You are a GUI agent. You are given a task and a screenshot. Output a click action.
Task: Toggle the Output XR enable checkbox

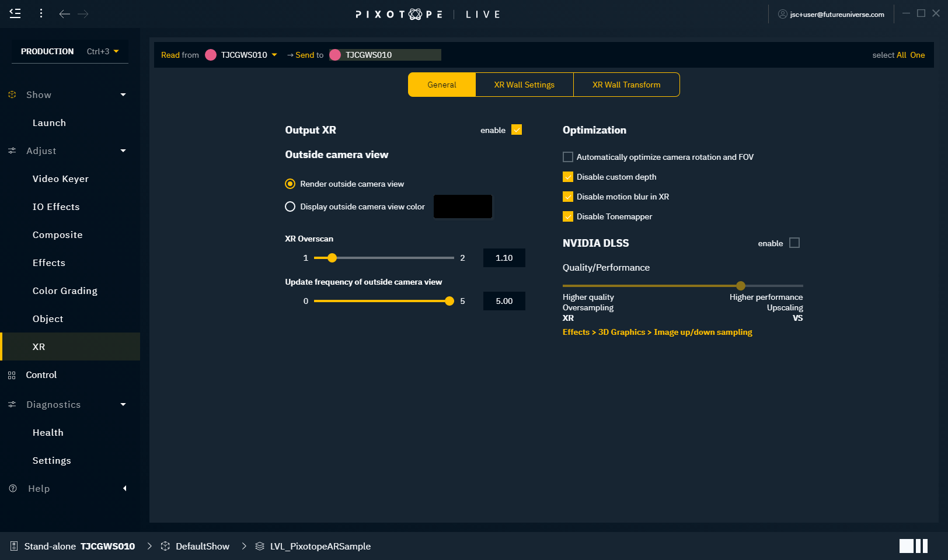[517, 129]
